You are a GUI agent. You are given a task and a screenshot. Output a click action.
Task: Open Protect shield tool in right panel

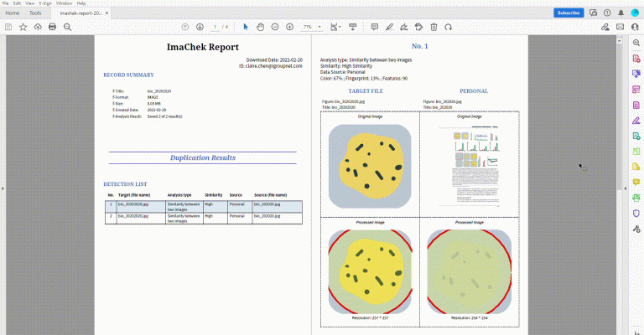click(636, 214)
